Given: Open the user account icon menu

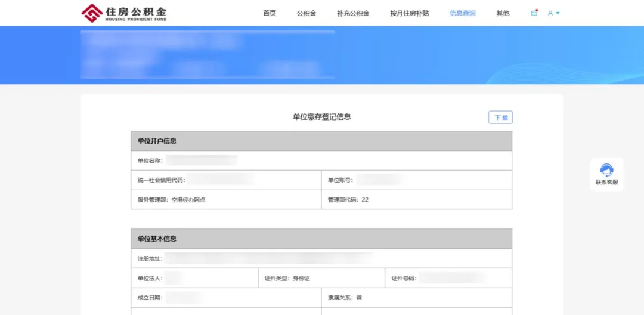Looking at the screenshot, I should (553, 13).
